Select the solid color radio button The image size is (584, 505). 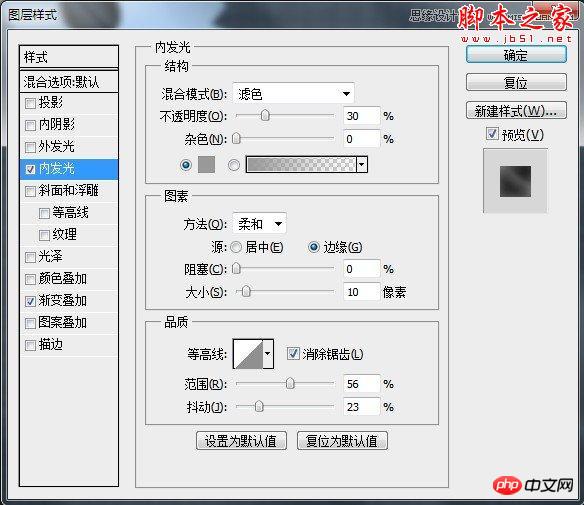pyautogui.click(x=186, y=164)
